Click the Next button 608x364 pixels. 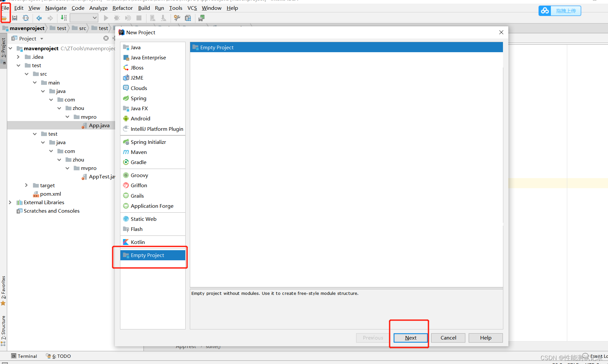click(411, 338)
